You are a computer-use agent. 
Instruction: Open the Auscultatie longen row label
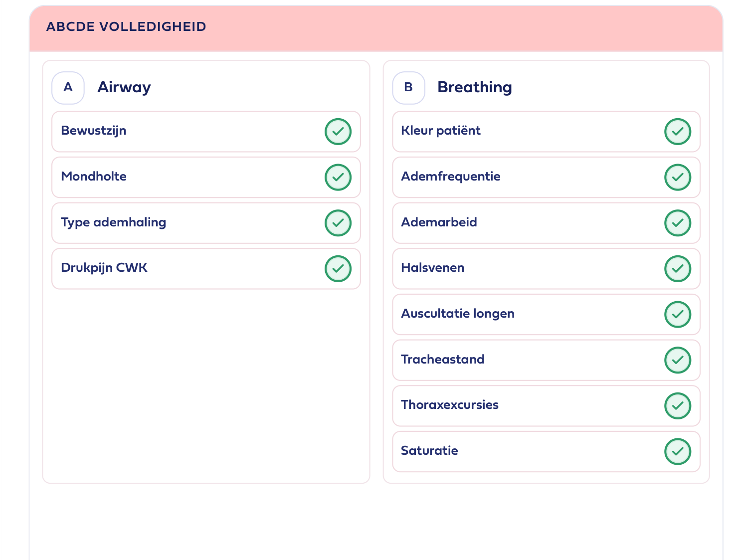458,314
